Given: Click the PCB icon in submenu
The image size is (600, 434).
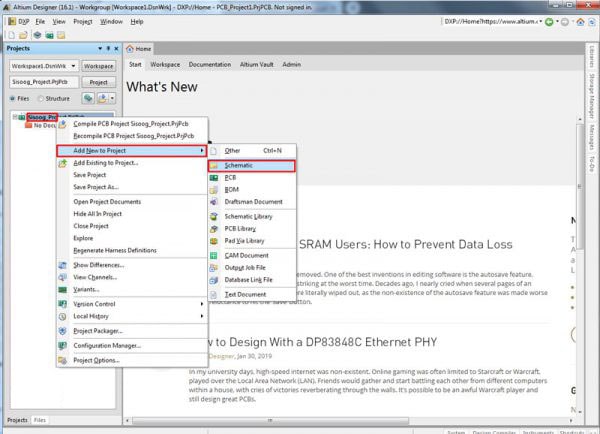Looking at the screenshot, I should pos(214,178).
